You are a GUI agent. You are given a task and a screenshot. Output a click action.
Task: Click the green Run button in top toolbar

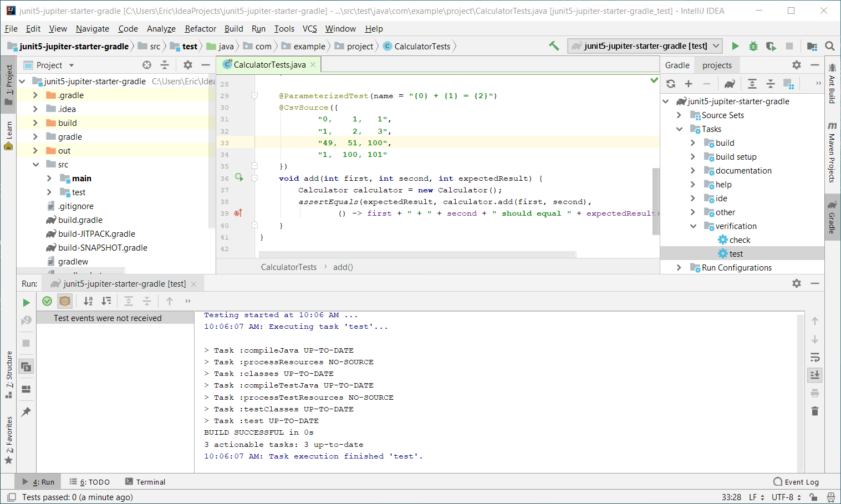pos(735,47)
